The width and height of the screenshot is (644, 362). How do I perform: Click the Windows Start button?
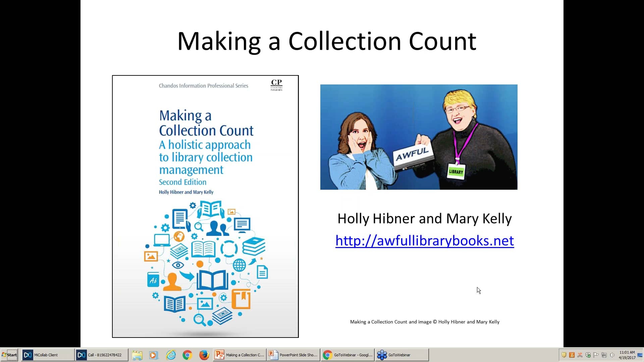[x=9, y=355]
